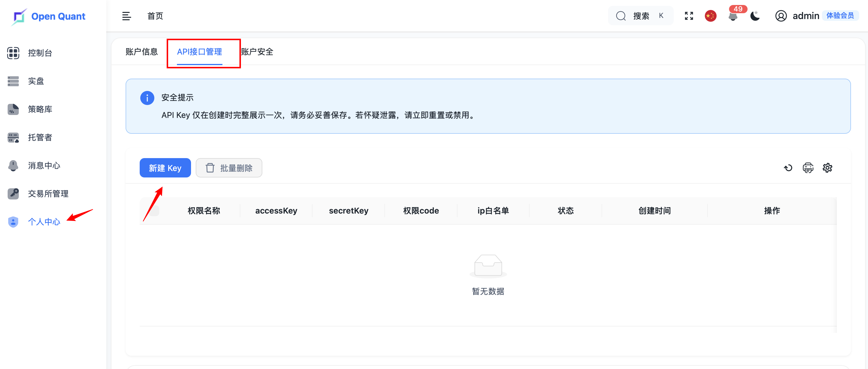
Task: Click the 首页 breadcrumb link
Action: pyautogui.click(x=155, y=16)
